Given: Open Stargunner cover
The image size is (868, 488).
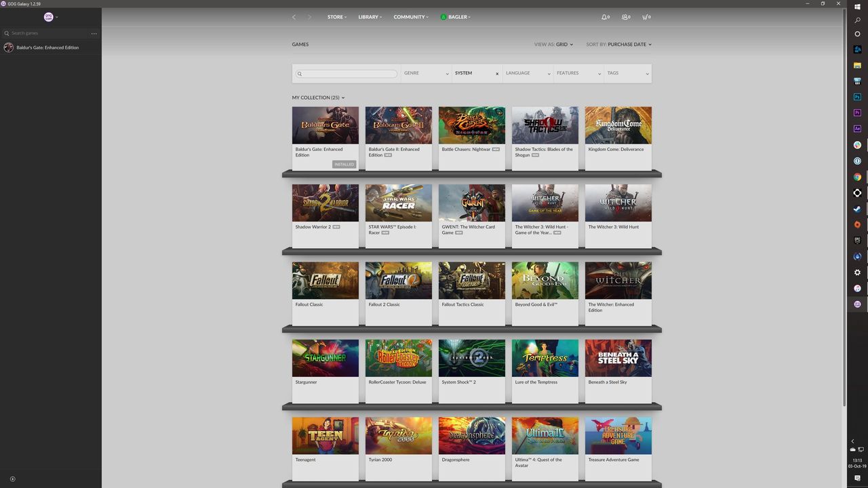Looking at the screenshot, I should [325, 358].
